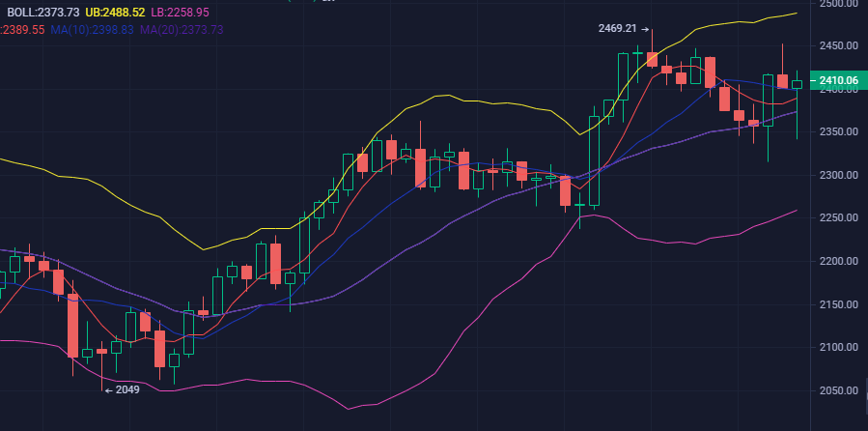Click the 2200.00 price axis label

click(x=839, y=261)
